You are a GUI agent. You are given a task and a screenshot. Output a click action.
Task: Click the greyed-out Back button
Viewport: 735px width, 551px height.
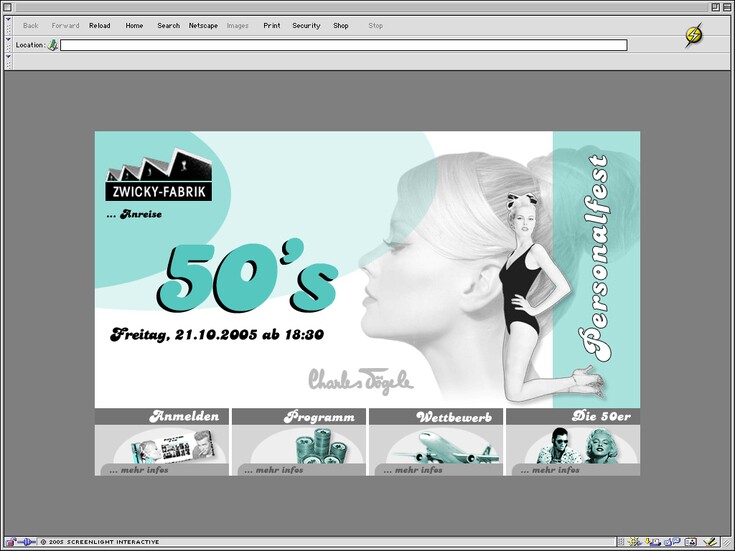(30, 26)
